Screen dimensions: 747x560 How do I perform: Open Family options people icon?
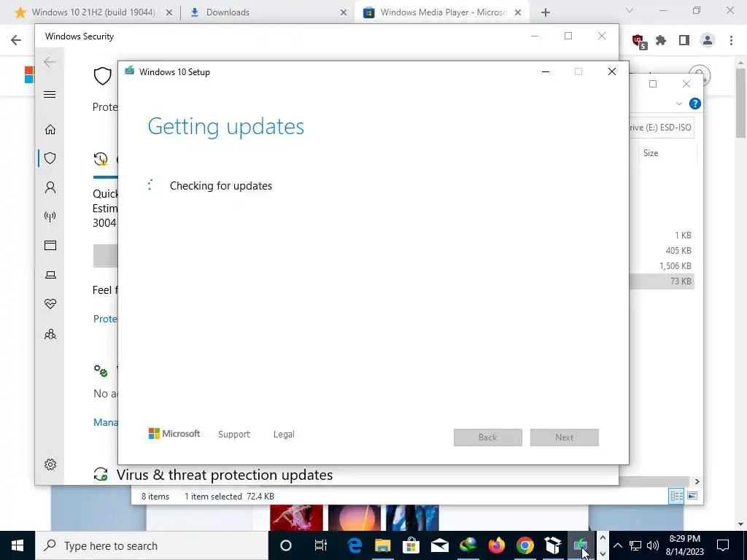click(x=50, y=334)
